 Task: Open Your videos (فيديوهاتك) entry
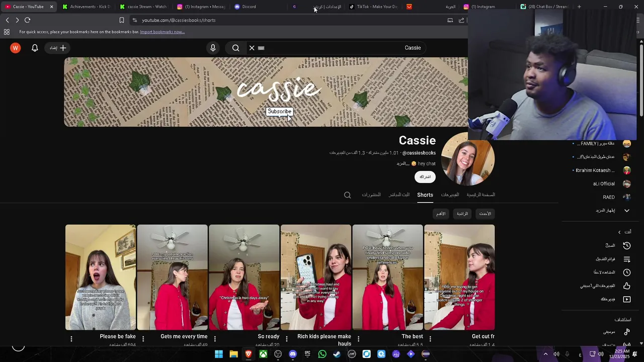coord(615,299)
